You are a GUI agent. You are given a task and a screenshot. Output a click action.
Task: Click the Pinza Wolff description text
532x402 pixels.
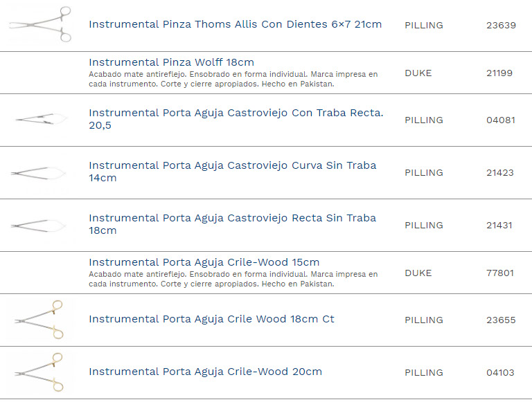233,79
